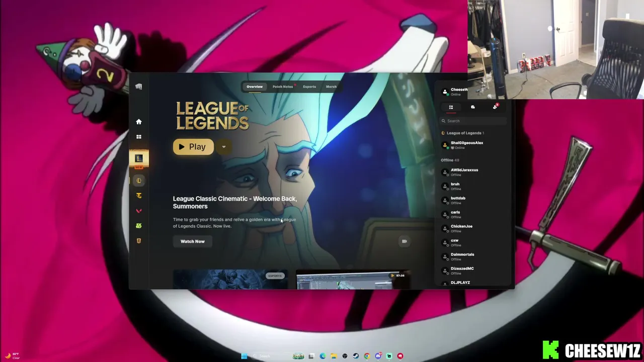Open the green 2XKO sidebar icon

coord(139,226)
